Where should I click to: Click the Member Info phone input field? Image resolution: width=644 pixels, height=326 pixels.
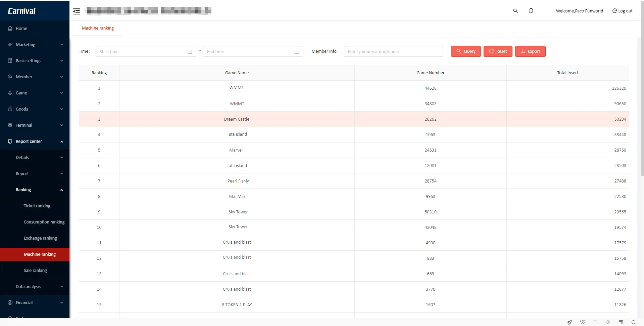coord(393,51)
